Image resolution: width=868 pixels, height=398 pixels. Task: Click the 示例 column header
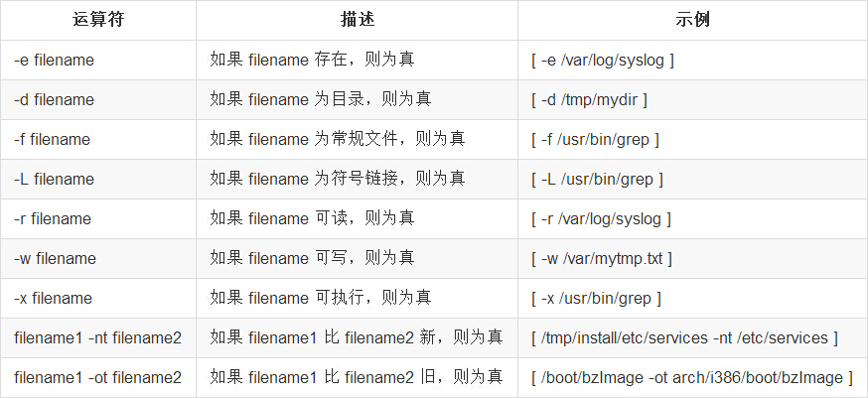pos(691,20)
